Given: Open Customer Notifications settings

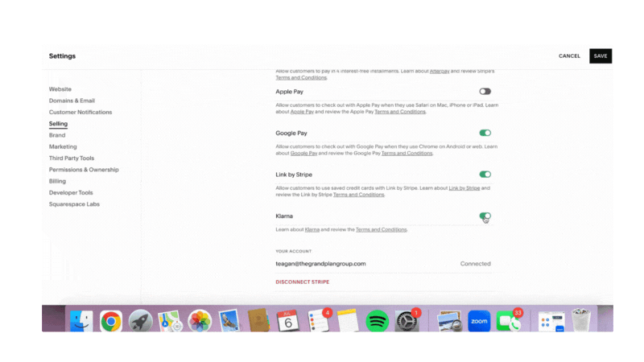Looking at the screenshot, I should click(80, 112).
